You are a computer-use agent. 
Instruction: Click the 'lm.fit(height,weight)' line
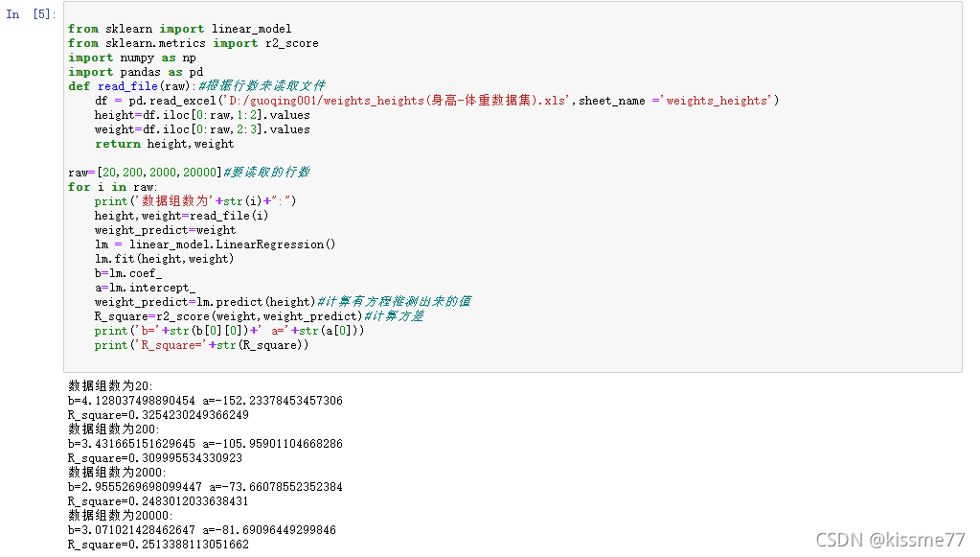165,259
